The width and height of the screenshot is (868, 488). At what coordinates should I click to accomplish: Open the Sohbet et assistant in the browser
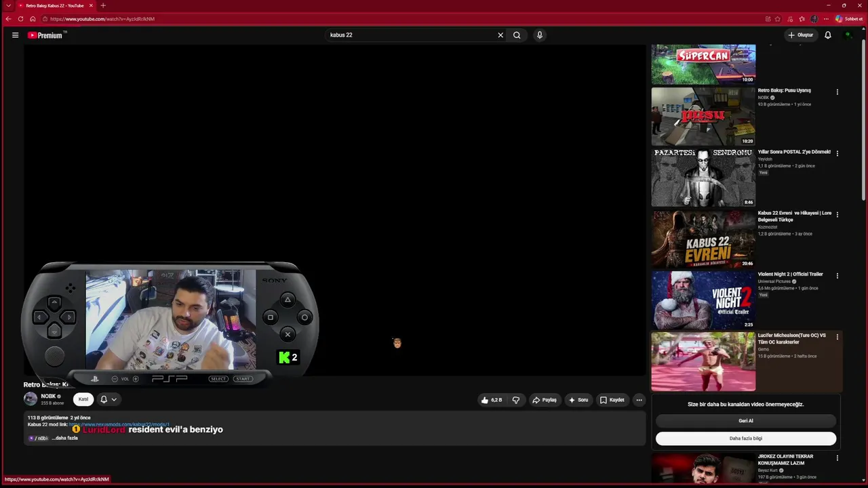tap(849, 19)
